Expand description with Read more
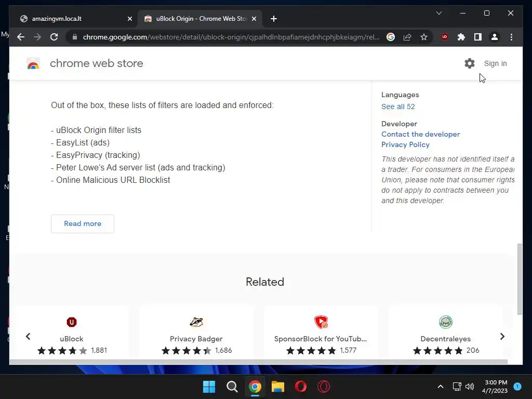Image resolution: width=532 pixels, height=399 pixels. click(x=83, y=223)
